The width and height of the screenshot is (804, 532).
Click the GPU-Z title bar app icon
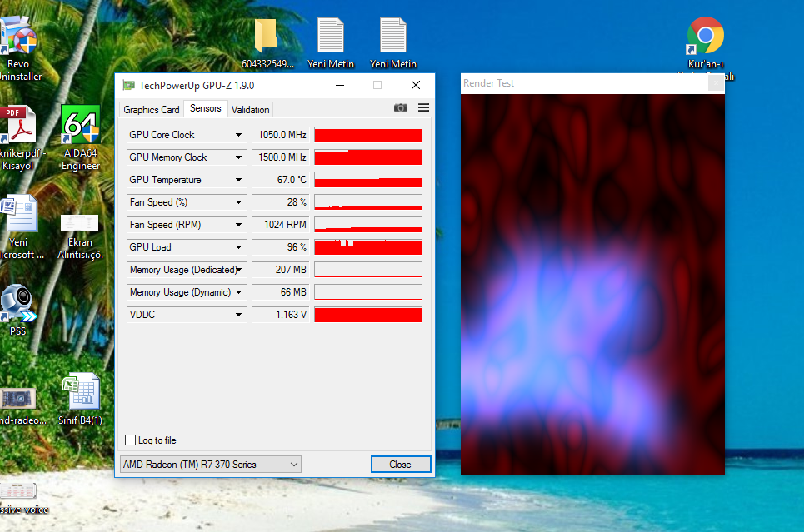128,85
